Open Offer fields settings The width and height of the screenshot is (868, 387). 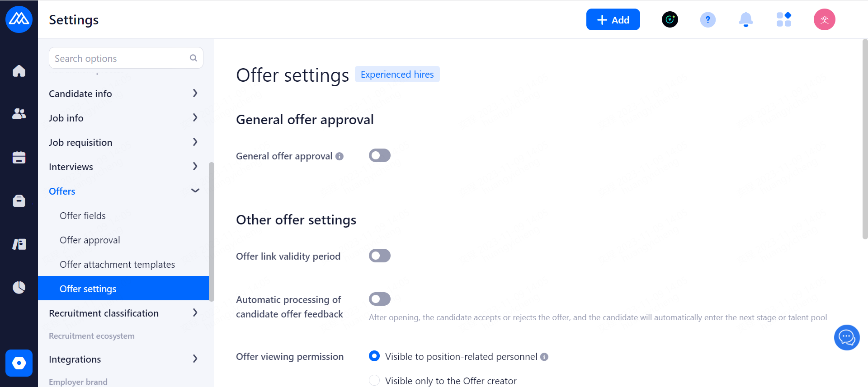click(x=83, y=216)
